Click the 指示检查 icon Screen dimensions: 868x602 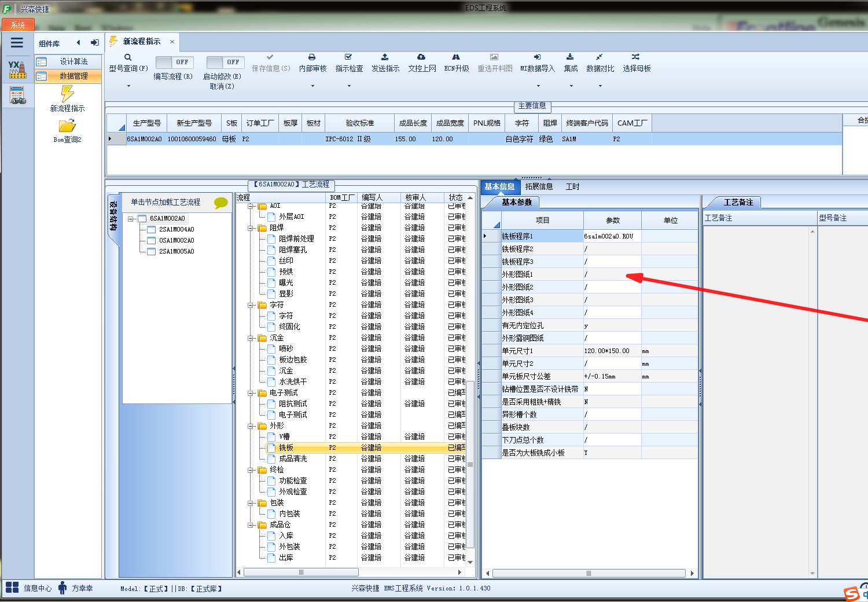348,57
